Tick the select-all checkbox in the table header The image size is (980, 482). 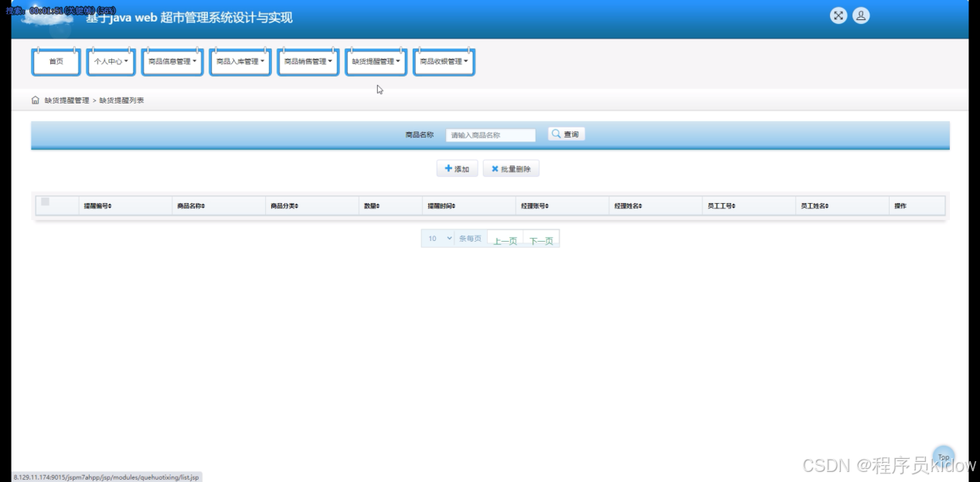[45, 202]
